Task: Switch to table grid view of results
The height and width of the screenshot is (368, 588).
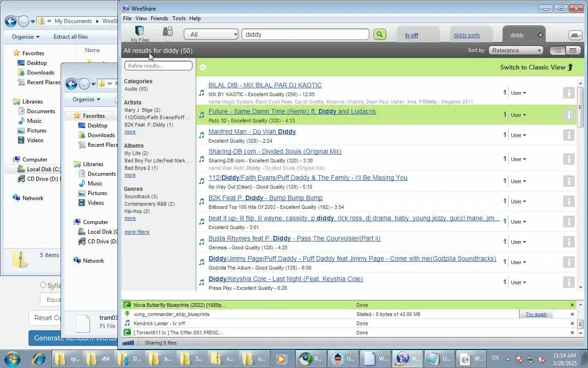Action: (x=572, y=51)
